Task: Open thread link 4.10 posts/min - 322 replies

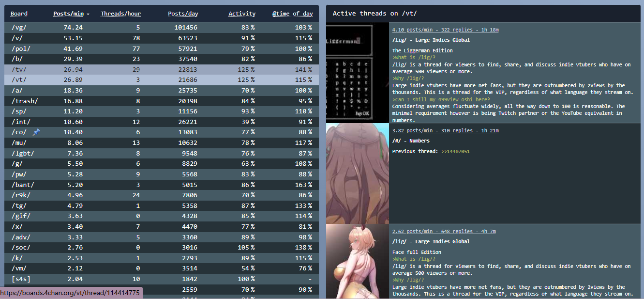Action: (x=445, y=30)
